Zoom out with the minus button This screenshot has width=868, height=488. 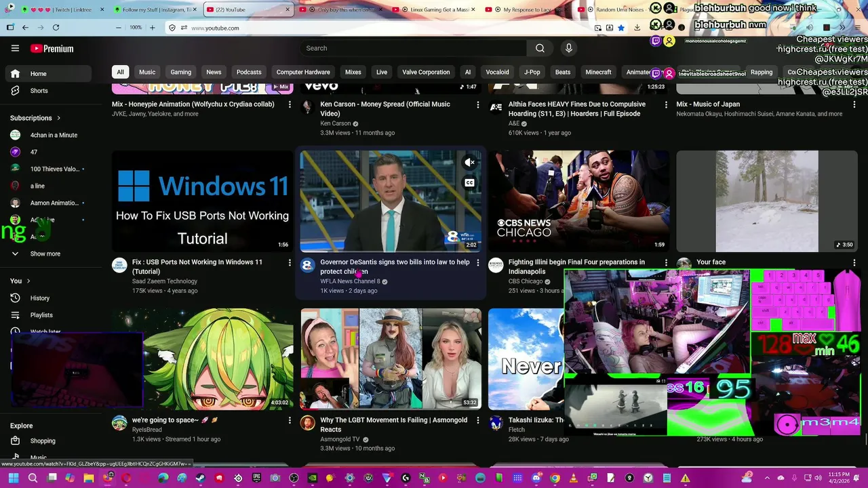click(x=119, y=28)
